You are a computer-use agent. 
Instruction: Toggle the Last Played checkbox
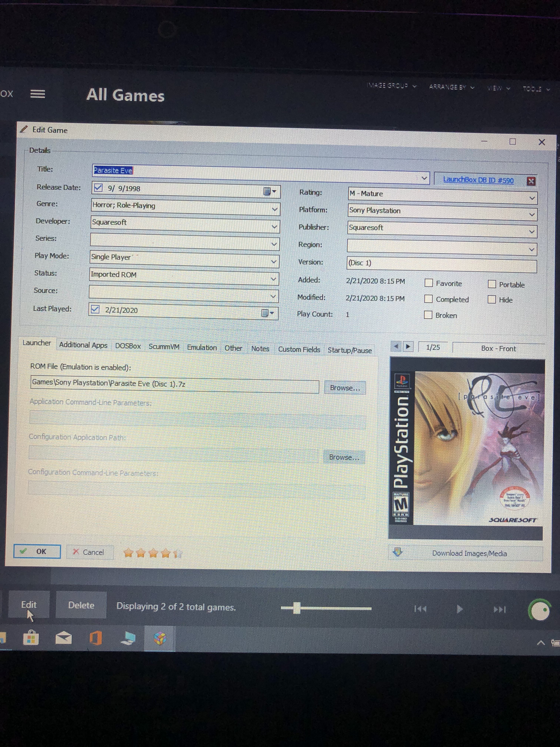point(95,309)
